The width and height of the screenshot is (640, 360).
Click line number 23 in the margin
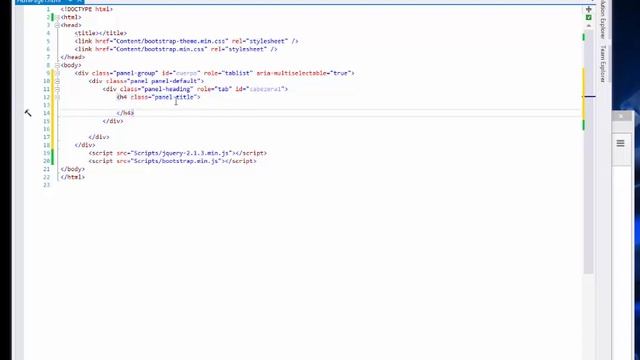pos(47,185)
